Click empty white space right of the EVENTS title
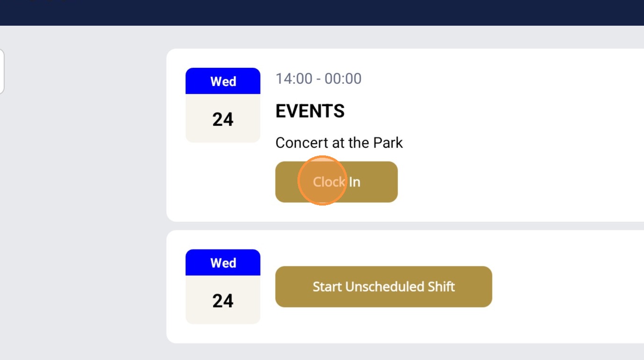Image resolution: width=644 pixels, height=360 pixels. click(491, 111)
